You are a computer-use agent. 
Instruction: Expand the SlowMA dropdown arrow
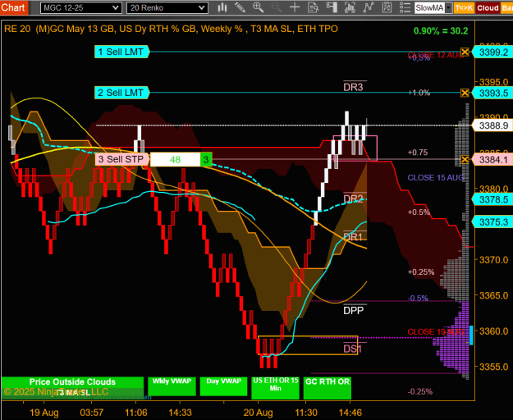(x=449, y=8)
